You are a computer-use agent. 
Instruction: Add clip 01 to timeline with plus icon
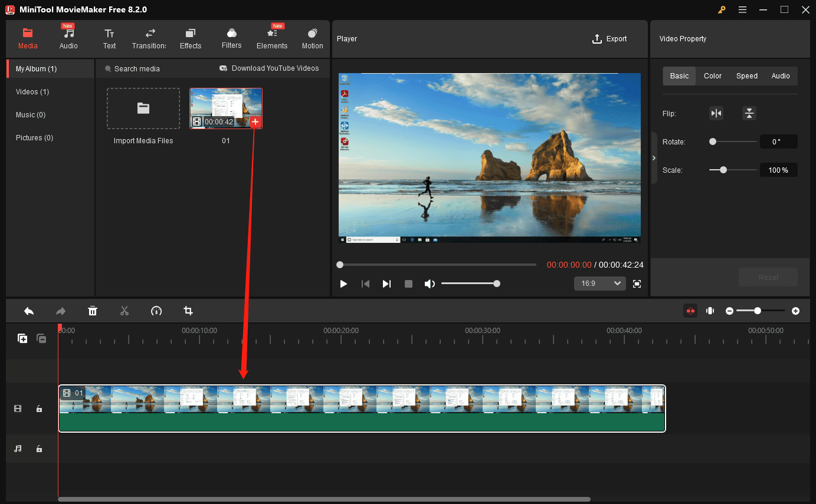tap(255, 122)
